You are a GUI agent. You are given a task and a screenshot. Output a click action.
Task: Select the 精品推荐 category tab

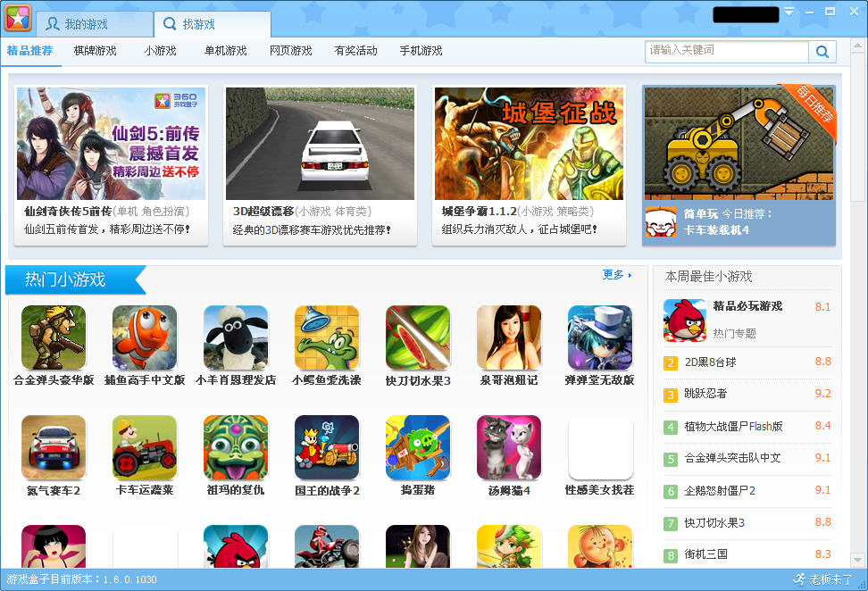coord(29,51)
